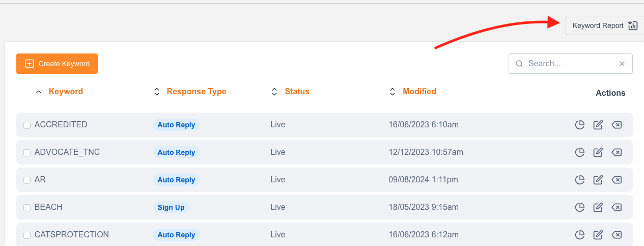
Task: Select the ACCREDITED checkbox
Action: click(x=27, y=125)
